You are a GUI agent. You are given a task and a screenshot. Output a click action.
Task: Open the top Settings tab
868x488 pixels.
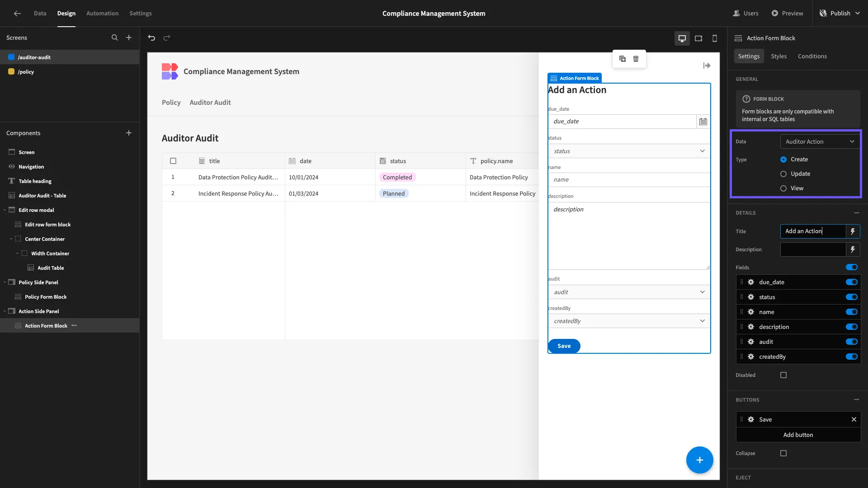[141, 13]
